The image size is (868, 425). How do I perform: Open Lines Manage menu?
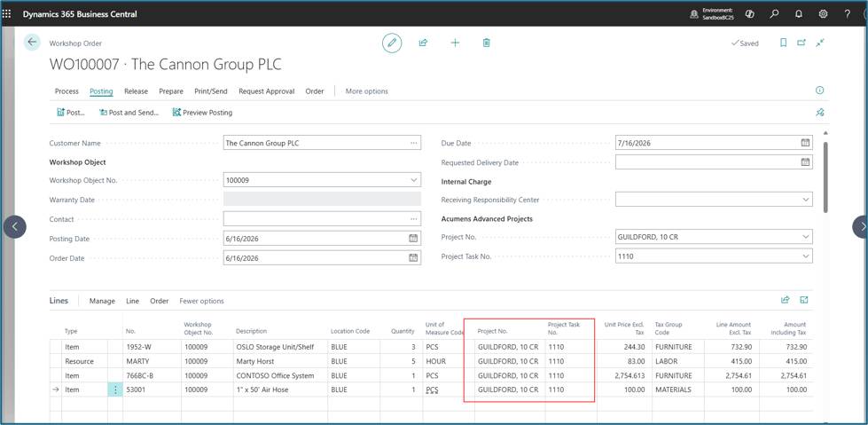tap(103, 301)
